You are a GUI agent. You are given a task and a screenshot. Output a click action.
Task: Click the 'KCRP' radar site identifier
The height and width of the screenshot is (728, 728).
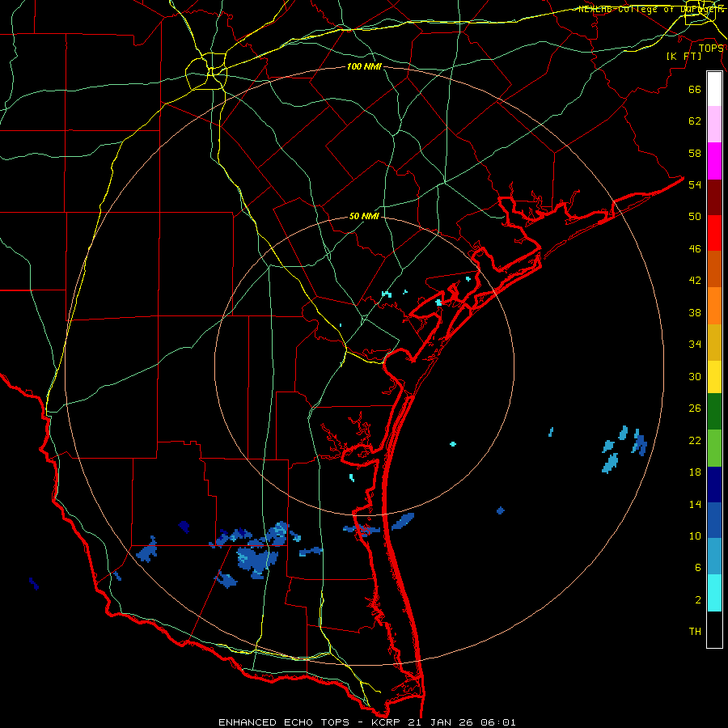pyautogui.click(x=385, y=722)
